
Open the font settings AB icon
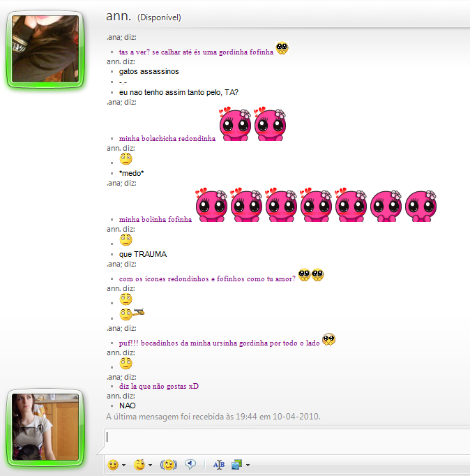pyautogui.click(x=218, y=465)
